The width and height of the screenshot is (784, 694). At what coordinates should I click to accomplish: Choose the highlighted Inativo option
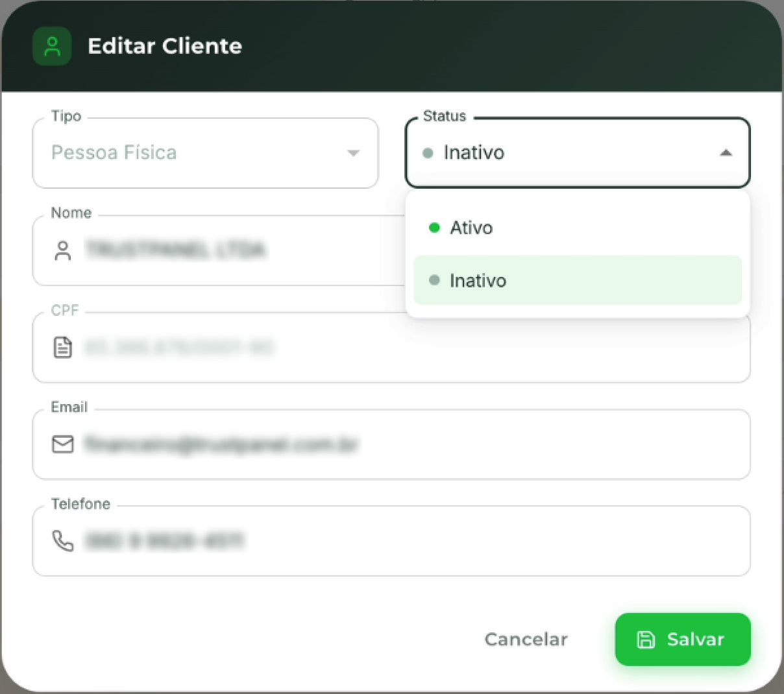[x=578, y=280]
